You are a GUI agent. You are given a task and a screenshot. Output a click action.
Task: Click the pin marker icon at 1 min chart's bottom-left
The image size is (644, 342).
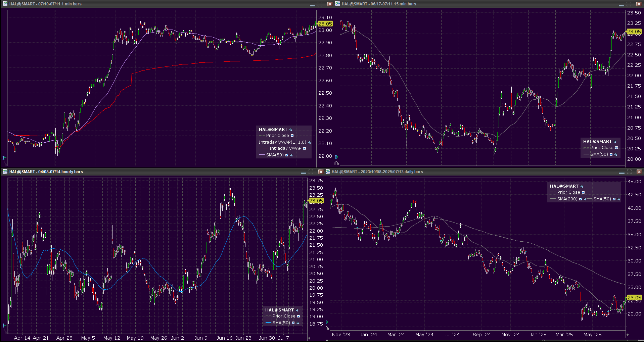(4, 157)
